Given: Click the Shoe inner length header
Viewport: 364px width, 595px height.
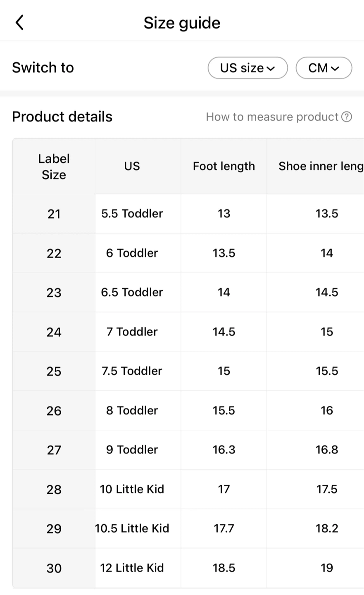Looking at the screenshot, I should [320, 166].
